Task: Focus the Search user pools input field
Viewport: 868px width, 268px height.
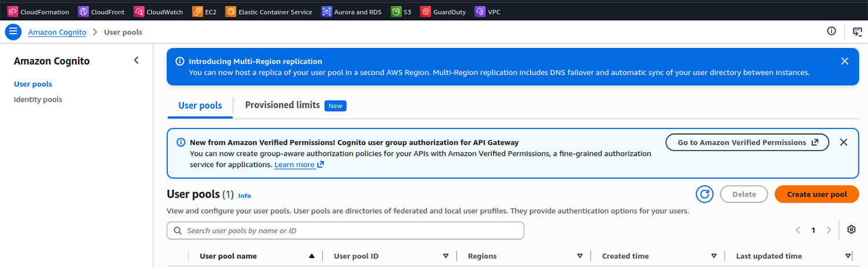Action: click(345, 230)
